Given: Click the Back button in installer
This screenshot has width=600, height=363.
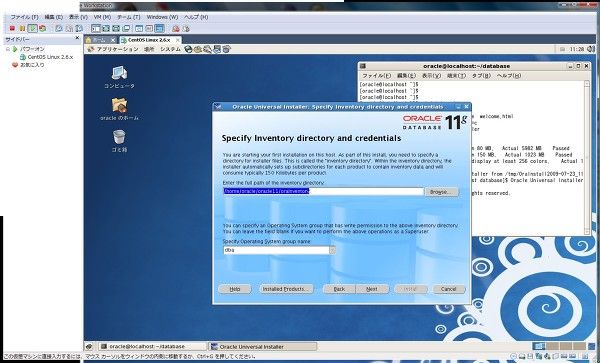Looking at the screenshot, I should click(x=339, y=289).
